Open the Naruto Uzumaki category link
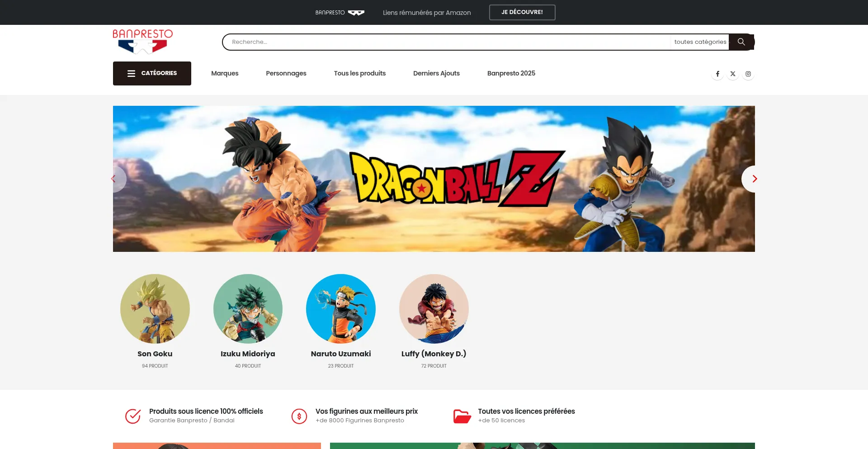The width and height of the screenshot is (868, 449). pyautogui.click(x=340, y=354)
